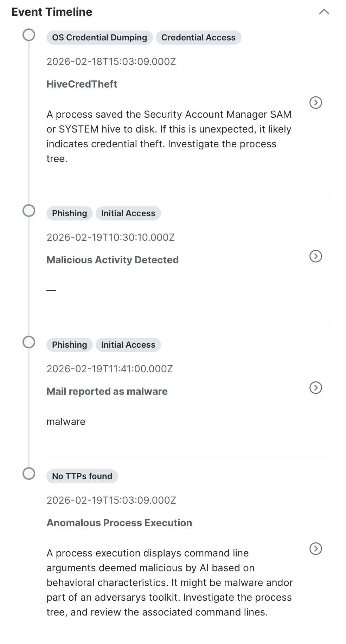Select timeline marker for Mail reported as malware
Screen dimensions: 346x644
[x=29, y=342]
